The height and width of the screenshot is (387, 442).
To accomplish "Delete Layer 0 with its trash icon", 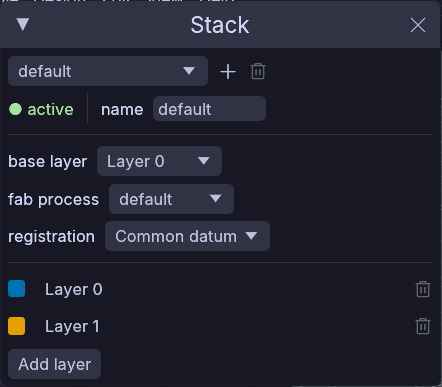I will coord(423,289).
